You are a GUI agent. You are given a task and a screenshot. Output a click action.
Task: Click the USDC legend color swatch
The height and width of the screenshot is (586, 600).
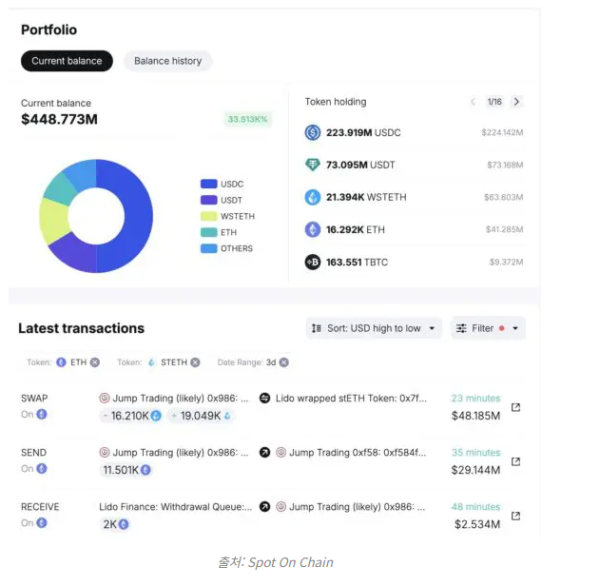click(x=208, y=184)
